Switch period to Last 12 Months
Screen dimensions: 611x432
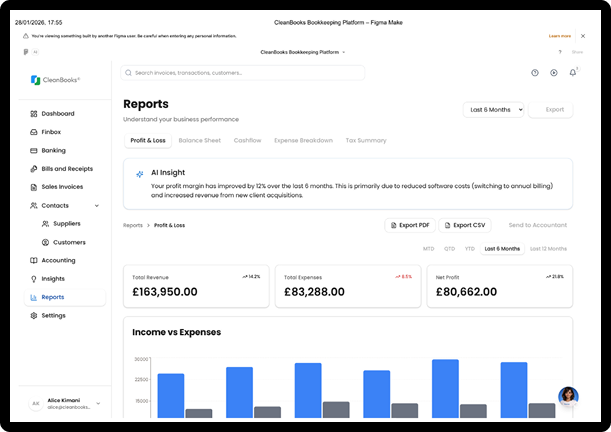(x=548, y=248)
